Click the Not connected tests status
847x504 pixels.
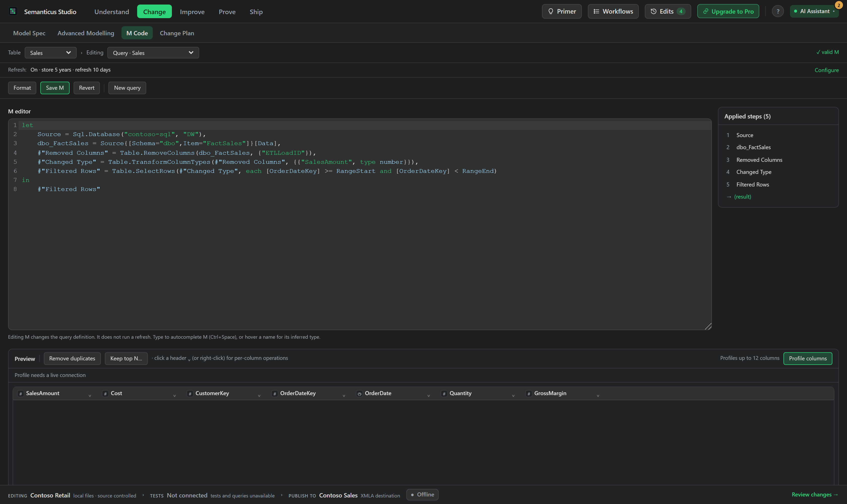[187, 495]
